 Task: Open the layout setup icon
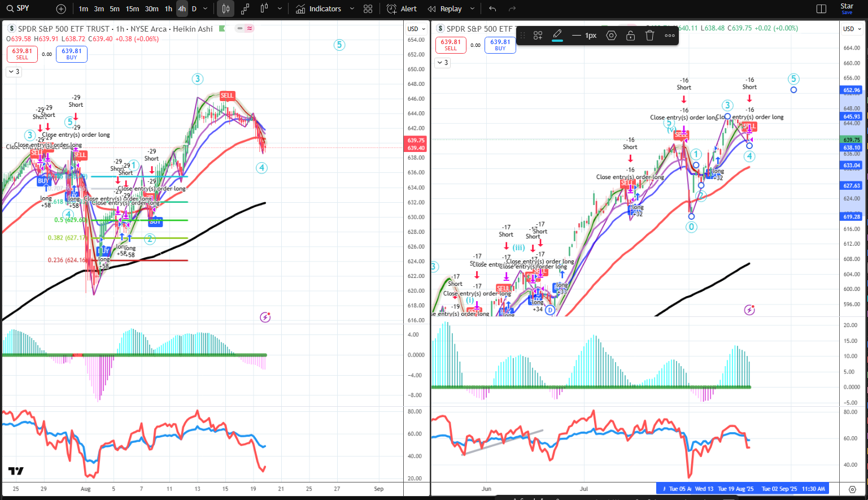click(x=822, y=9)
